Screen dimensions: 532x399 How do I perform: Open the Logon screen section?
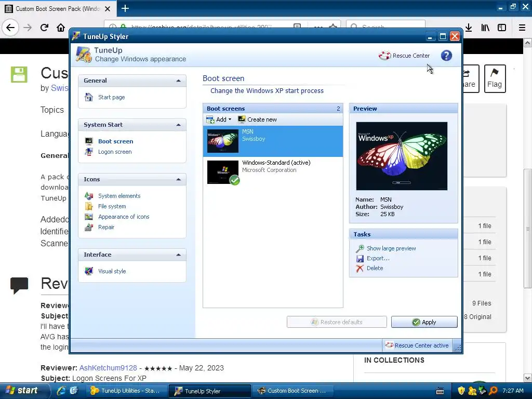[x=115, y=152]
